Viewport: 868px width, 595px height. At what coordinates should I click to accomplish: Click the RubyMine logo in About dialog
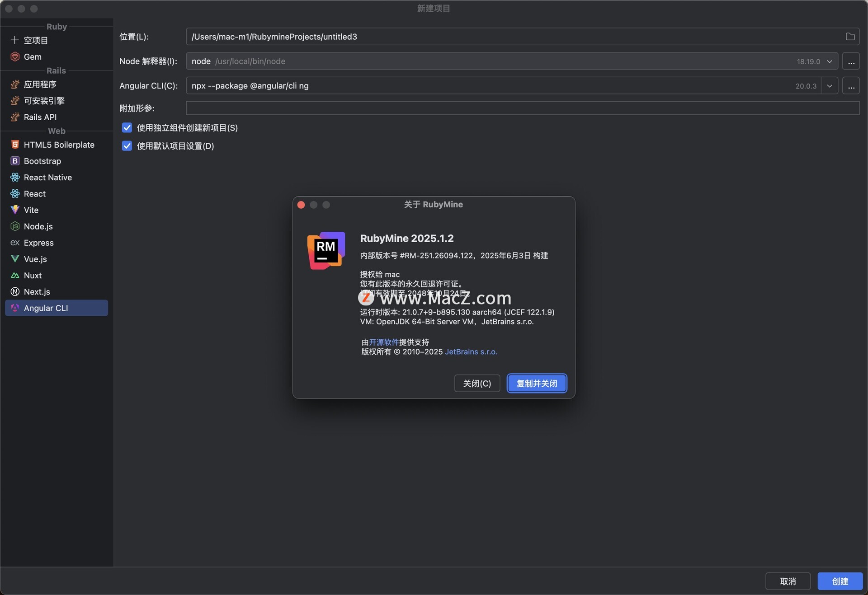click(326, 250)
